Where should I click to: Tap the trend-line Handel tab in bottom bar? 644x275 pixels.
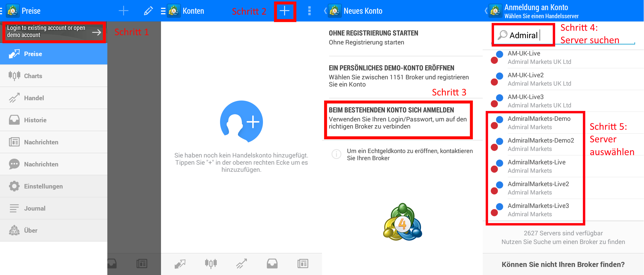coord(241,264)
